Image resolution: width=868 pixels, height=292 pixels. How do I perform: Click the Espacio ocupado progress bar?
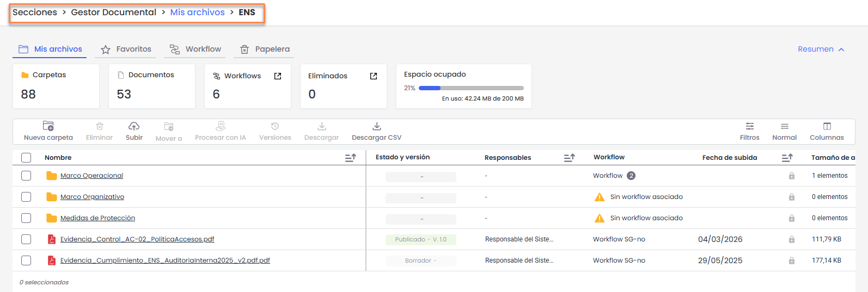(x=470, y=88)
